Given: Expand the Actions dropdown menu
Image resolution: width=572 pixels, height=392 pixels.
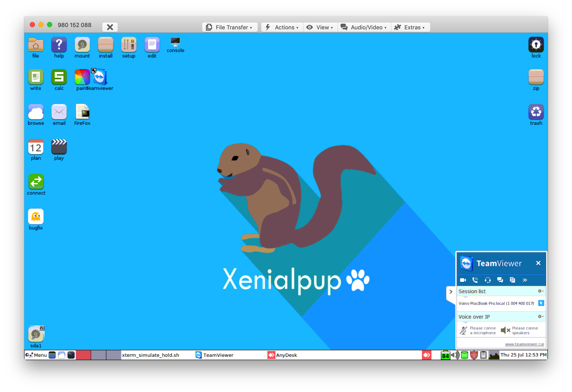Looking at the screenshot, I should click(x=281, y=27).
